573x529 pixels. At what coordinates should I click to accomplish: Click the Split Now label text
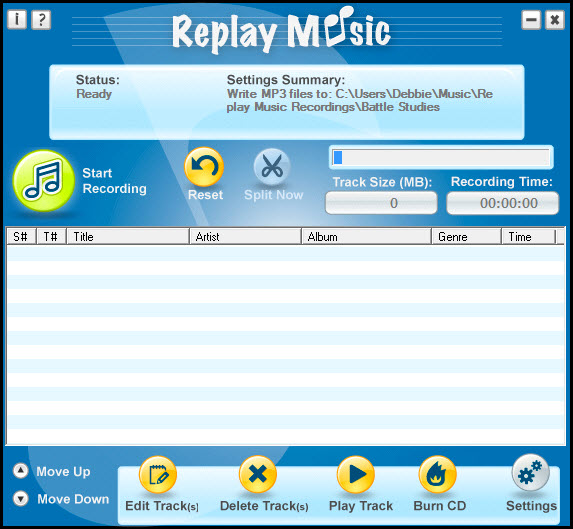[274, 195]
